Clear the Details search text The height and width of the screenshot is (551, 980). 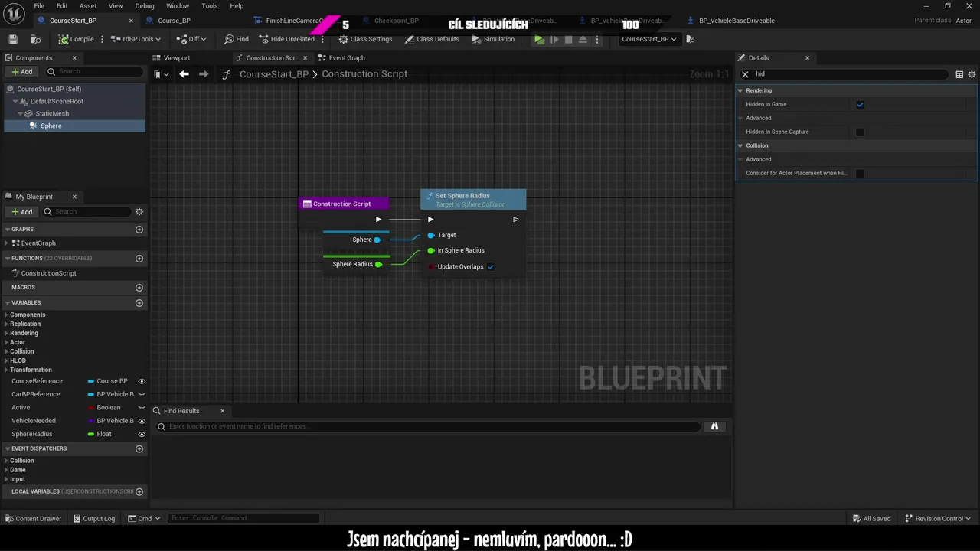[x=745, y=74]
